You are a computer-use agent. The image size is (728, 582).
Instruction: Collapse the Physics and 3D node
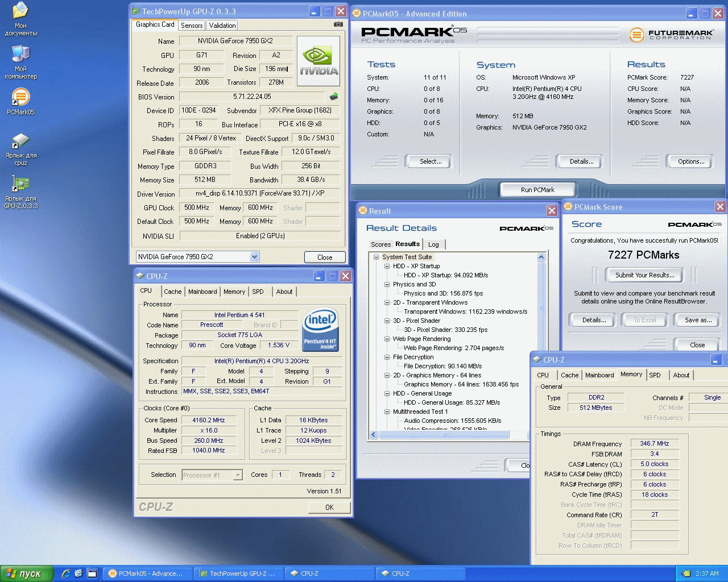[387, 284]
